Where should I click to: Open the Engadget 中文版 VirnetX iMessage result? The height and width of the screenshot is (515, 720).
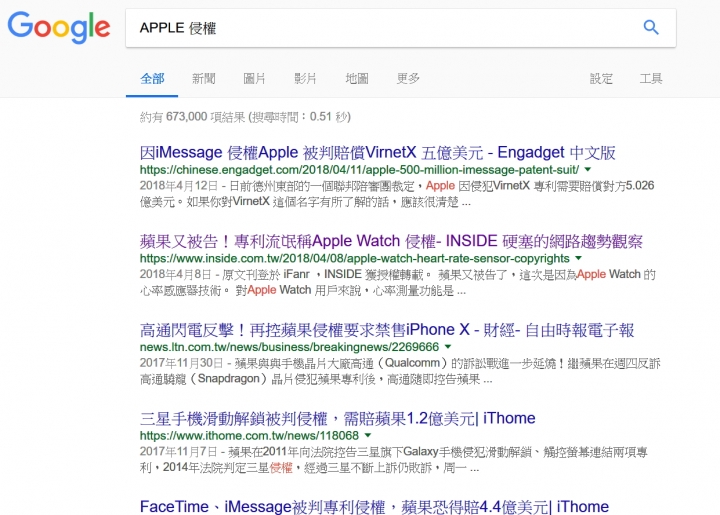point(377,152)
